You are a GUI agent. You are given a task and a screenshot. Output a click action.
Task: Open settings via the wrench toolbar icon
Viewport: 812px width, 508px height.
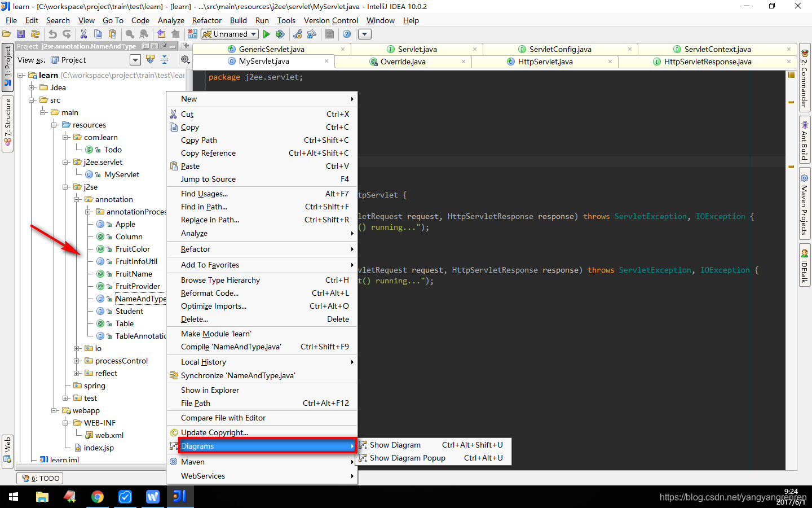click(298, 34)
